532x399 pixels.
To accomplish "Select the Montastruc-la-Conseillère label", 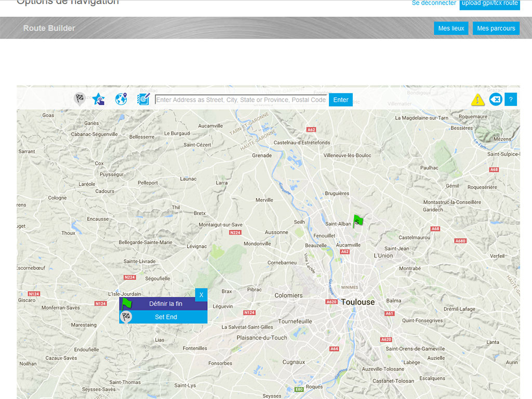I will [x=453, y=202].
